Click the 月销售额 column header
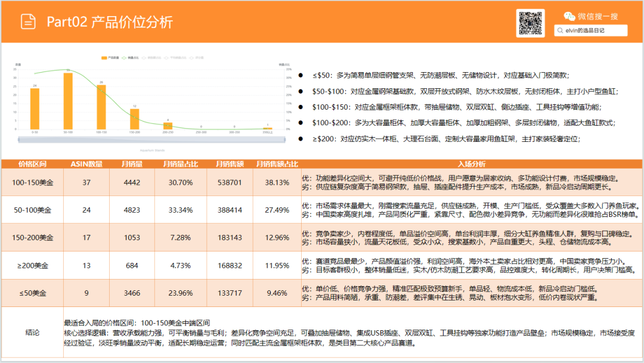This screenshot has width=644, height=363. pyautogui.click(x=230, y=164)
